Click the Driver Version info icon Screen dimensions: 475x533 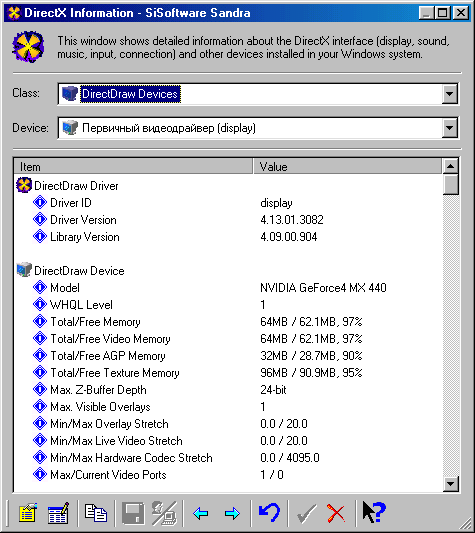coord(40,219)
